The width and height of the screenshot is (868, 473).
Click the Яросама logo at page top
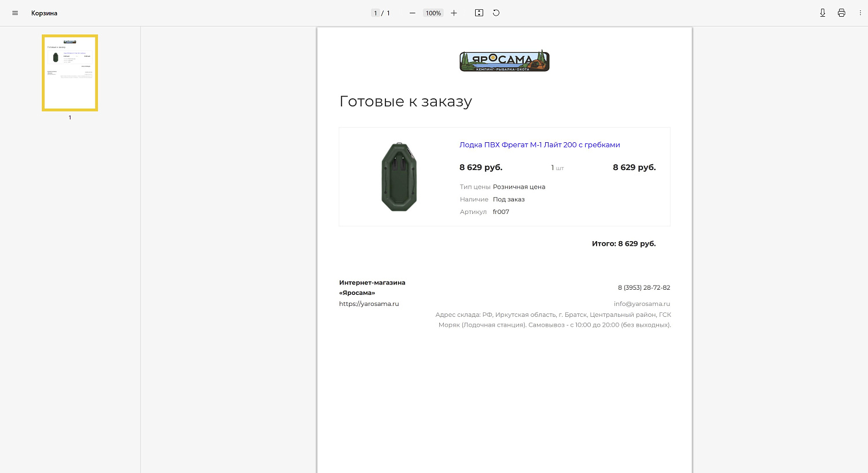504,61
